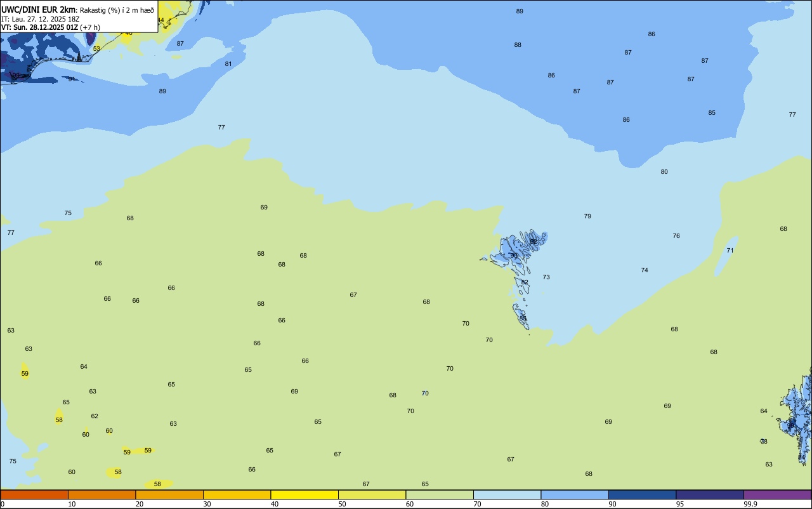Click the "99.9" legend tick label
This screenshot has width=812, height=509.
750,504
